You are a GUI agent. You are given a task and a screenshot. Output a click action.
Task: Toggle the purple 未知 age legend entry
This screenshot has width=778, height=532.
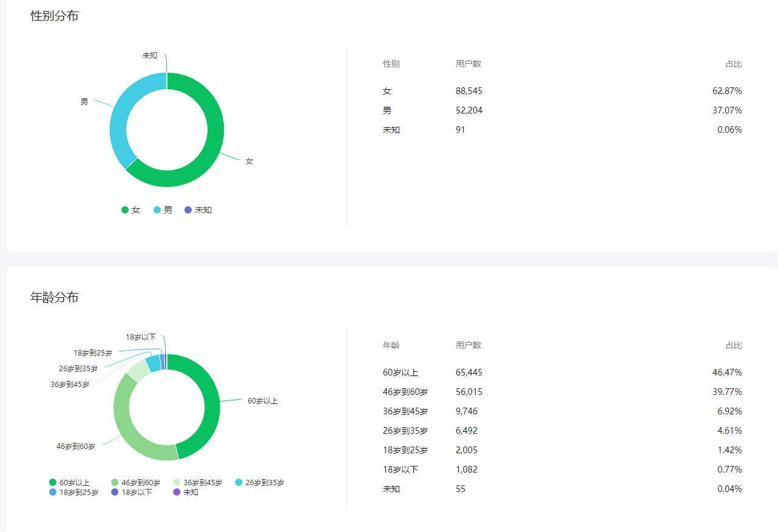pos(186,492)
